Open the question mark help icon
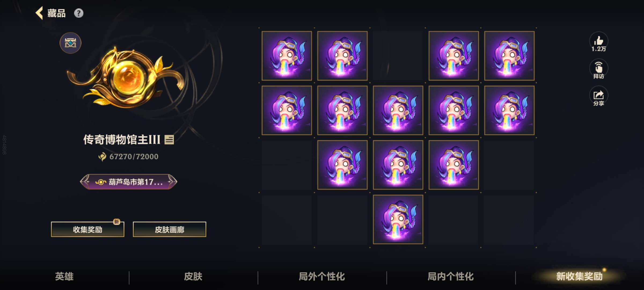Image resolution: width=644 pixels, height=290 pixels. (79, 13)
